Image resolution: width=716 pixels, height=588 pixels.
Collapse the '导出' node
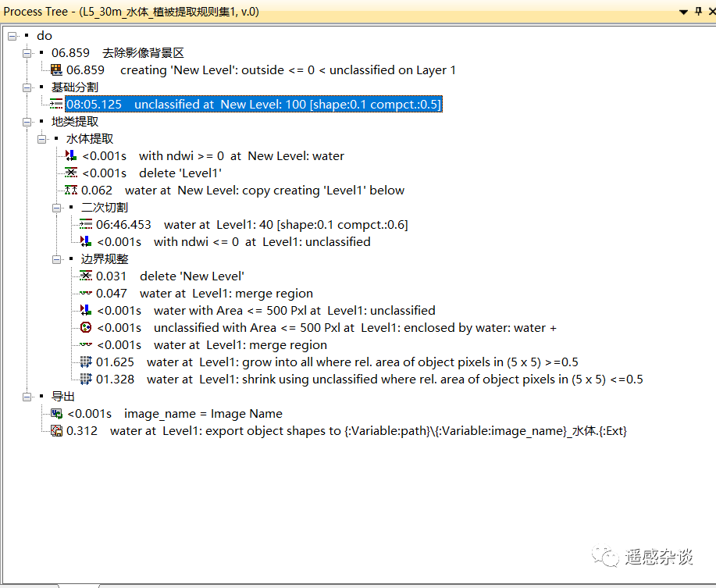(27, 397)
